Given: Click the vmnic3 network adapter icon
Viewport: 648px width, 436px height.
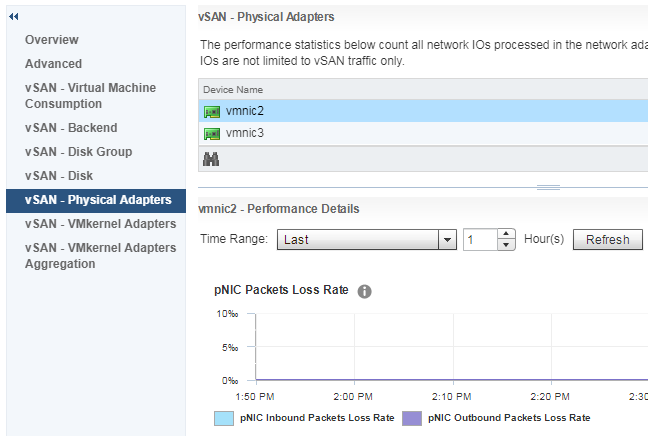Looking at the screenshot, I should point(212,133).
